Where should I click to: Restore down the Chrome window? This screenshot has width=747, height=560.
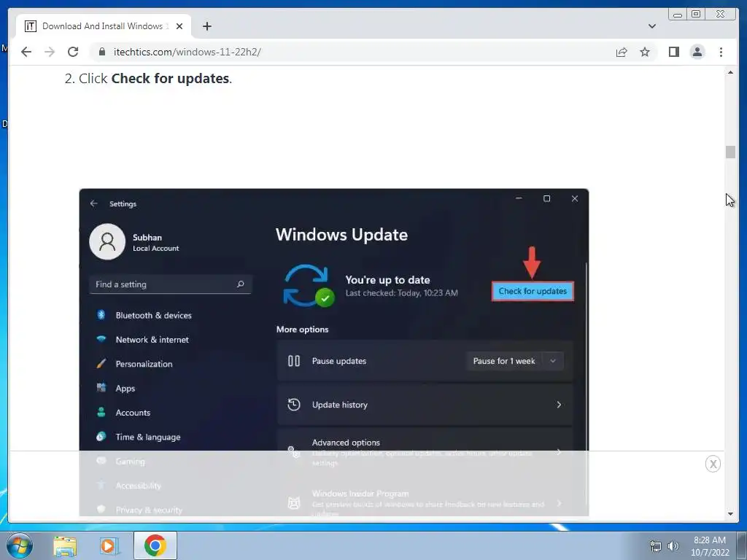click(695, 15)
